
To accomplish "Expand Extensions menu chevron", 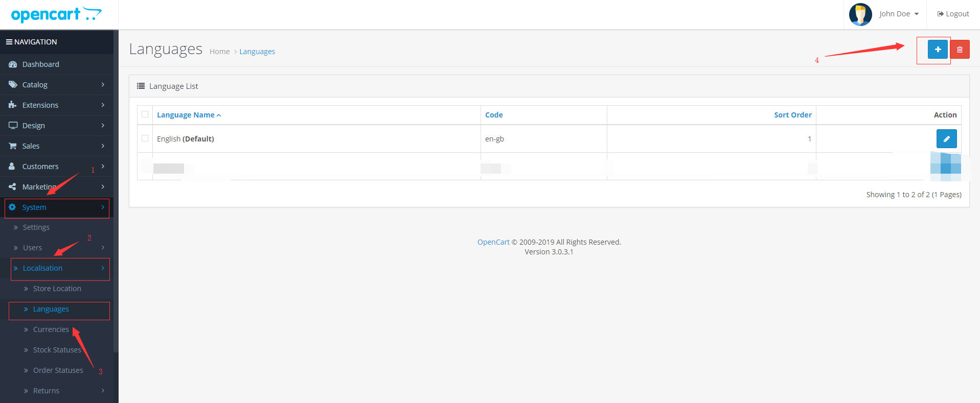I will click(x=103, y=105).
